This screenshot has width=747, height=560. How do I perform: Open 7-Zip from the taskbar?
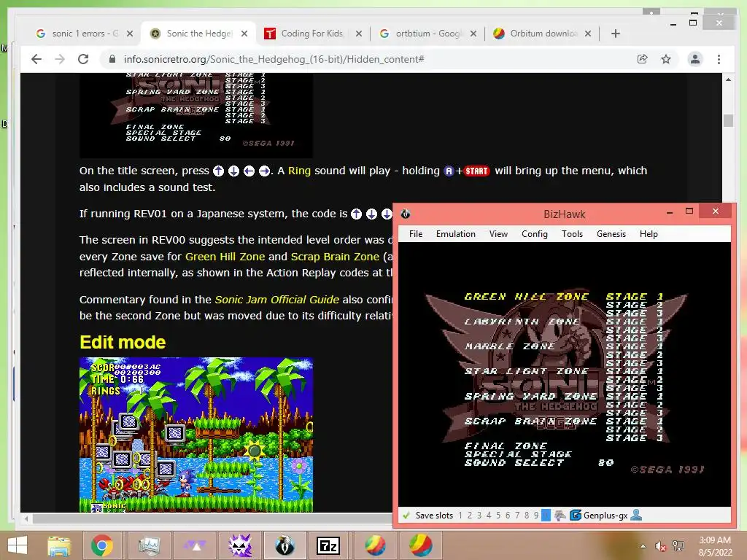click(329, 545)
